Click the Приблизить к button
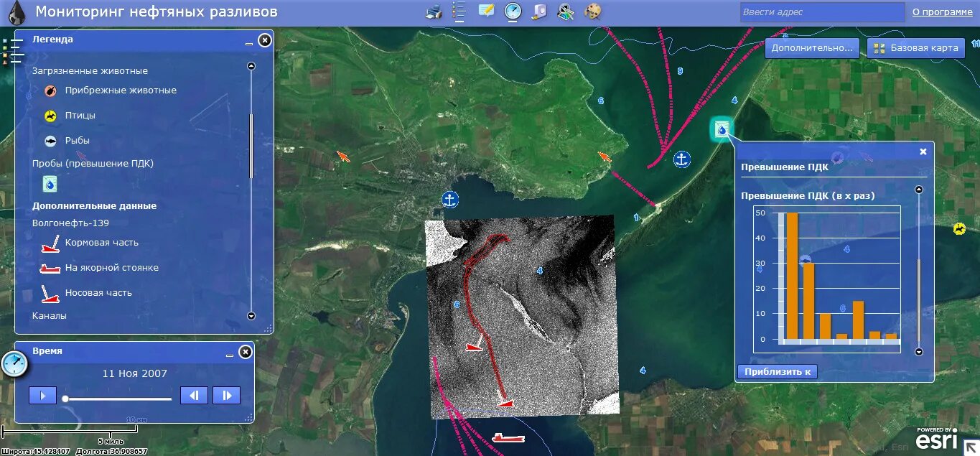Screen dimensions: 980x456 pyautogui.click(x=778, y=371)
